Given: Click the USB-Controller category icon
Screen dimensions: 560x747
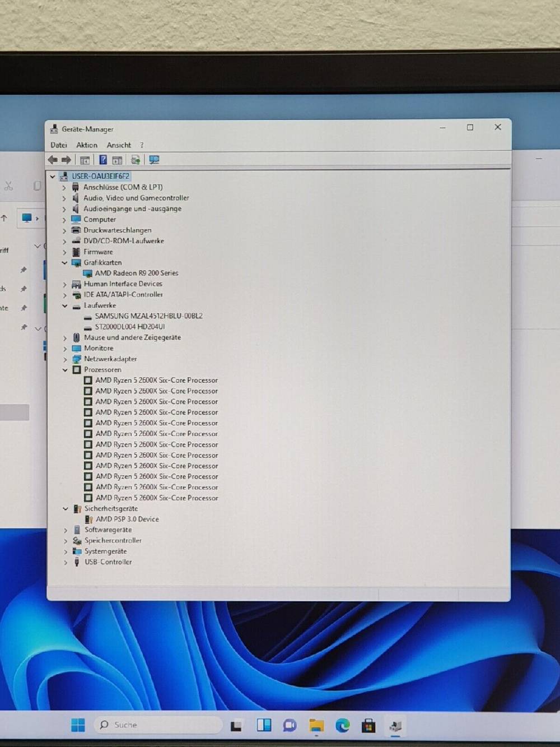Looking at the screenshot, I should [77, 562].
